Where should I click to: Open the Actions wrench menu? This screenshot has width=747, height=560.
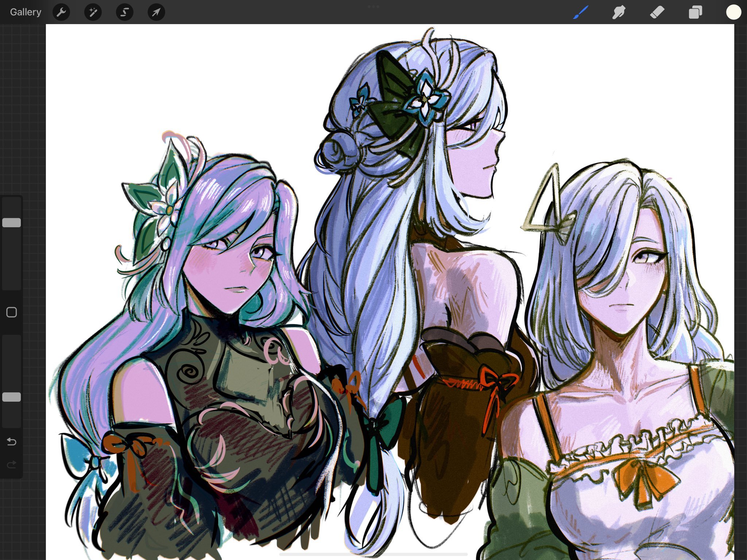pos(61,12)
